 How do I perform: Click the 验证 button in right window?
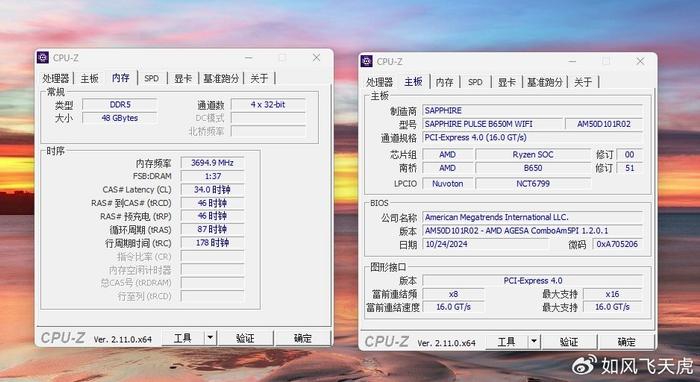[569, 342]
